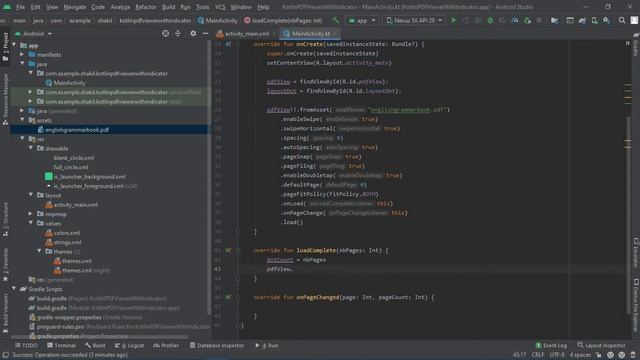
Task: Click the Search Everywhere magnifier icon
Action: (622, 20)
